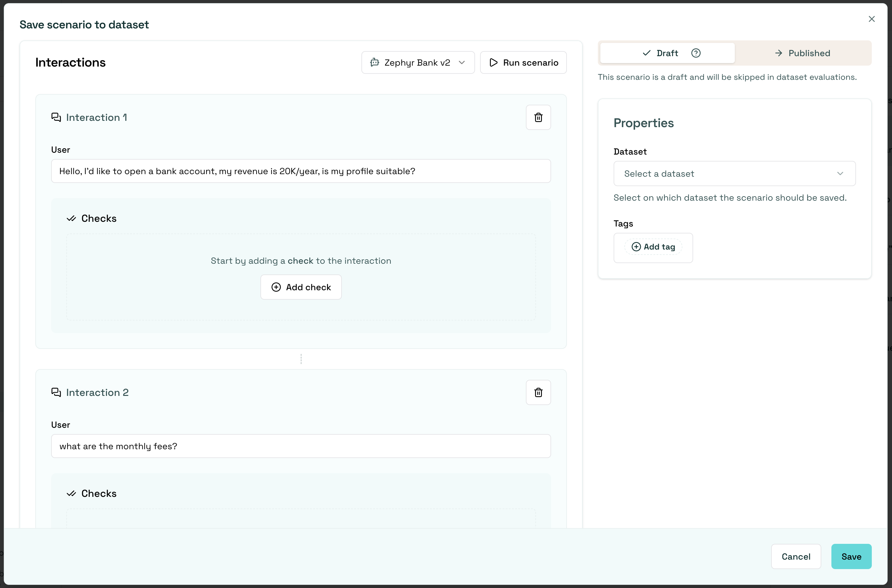Close the Save scenario dialog

click(x=871, y=19)
